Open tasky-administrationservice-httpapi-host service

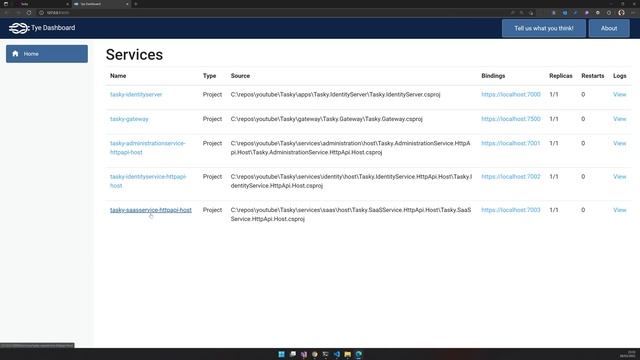point(147,148)
